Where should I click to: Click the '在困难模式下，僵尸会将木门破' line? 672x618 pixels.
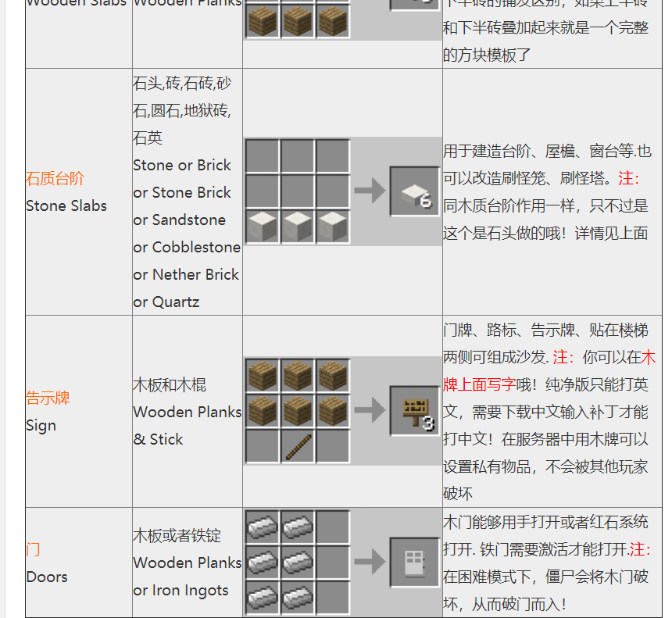[x=545, y=577]
